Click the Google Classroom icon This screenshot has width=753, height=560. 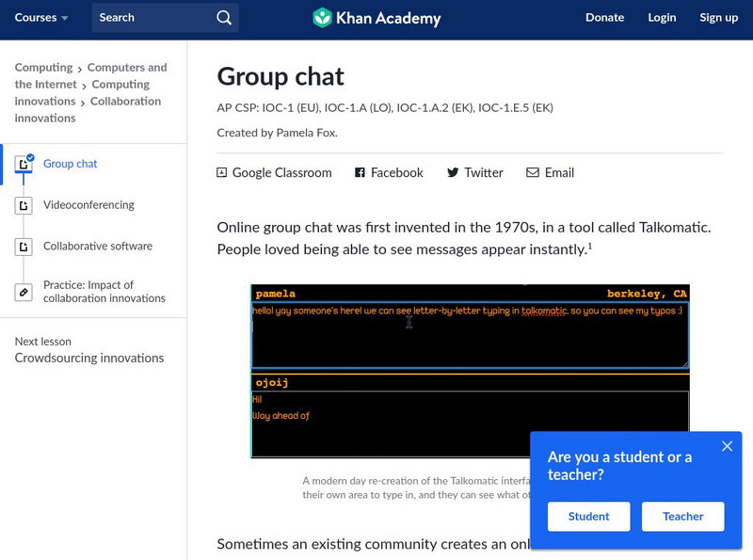pyautogui.click(x=221, y=172)
